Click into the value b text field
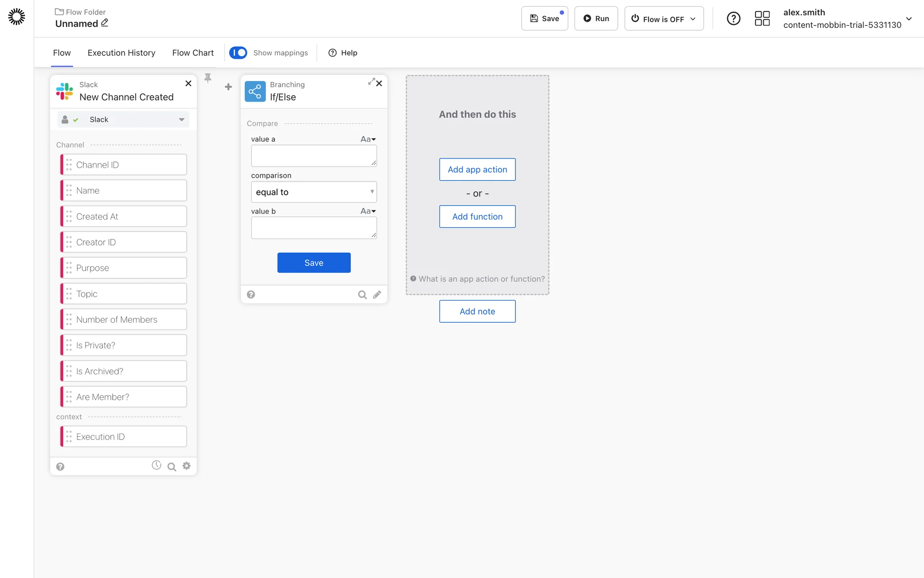This screenshot has height=578, width=924. click(313, 228)
